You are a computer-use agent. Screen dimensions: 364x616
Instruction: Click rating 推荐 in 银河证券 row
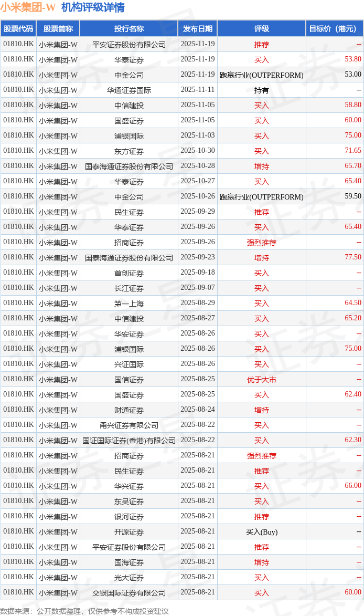point(261,517)
